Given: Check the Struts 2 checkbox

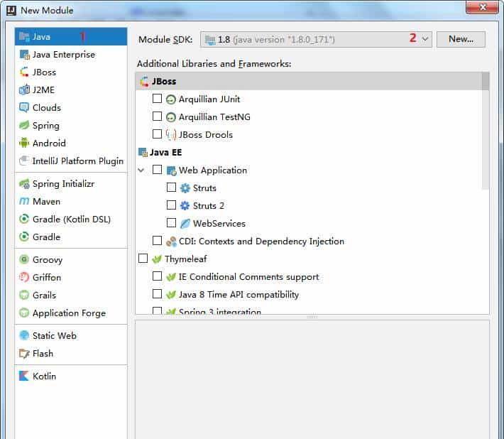Looking at the screenshot, I should coord(171,205).
